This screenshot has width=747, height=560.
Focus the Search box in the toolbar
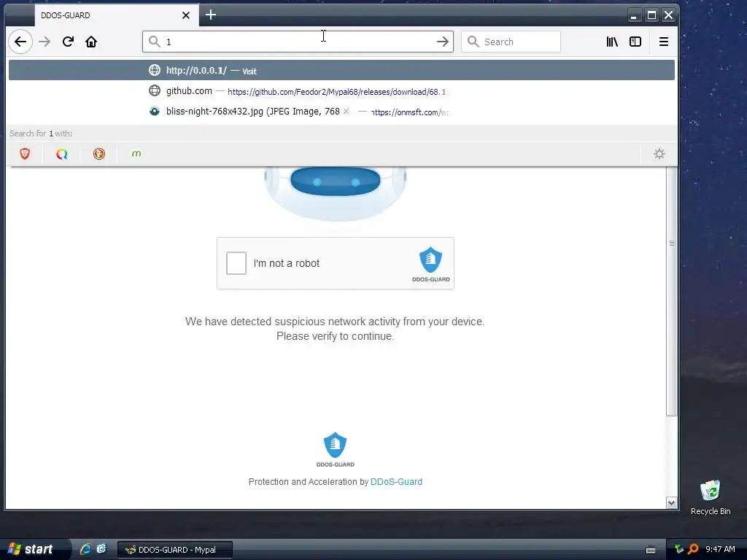[x=511, y=42]
